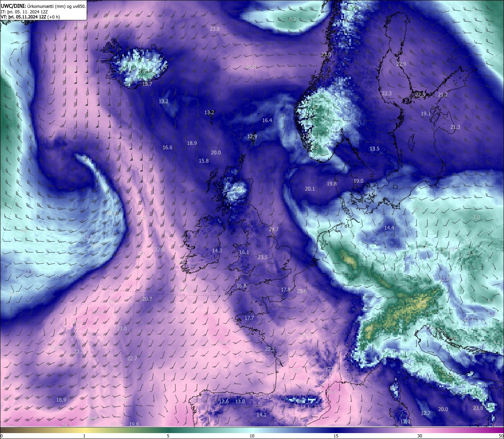Click the 25.6 map value
The width and height of the screenshot is (504, 439).
point(302,291)
